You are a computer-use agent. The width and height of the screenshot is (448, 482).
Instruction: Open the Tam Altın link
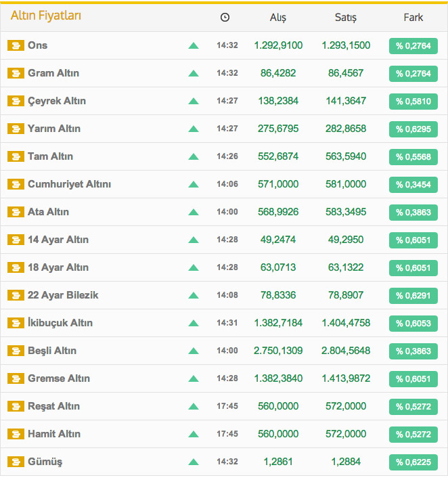coord(50,156)
